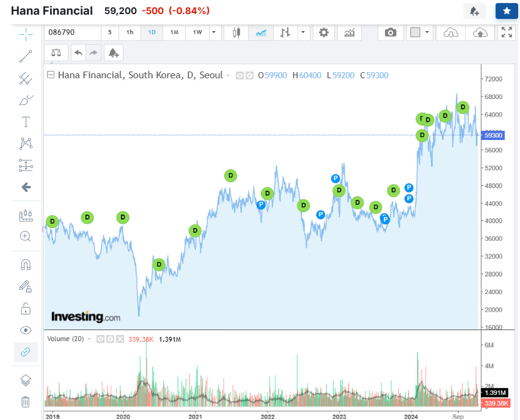The image size is (520, 420).
Task: Click the link drawings icon in sidebar
Action: point(26,352)
